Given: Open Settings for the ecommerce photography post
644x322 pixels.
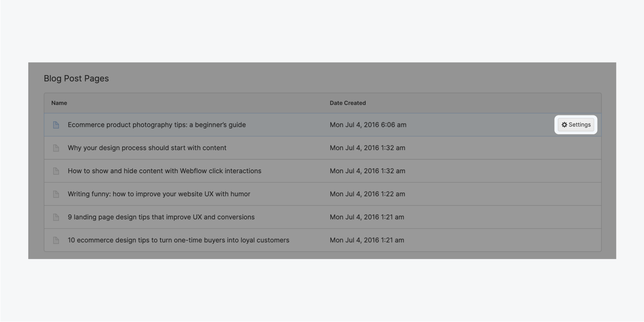Looking at the screenshot, I should pos(576,124).
